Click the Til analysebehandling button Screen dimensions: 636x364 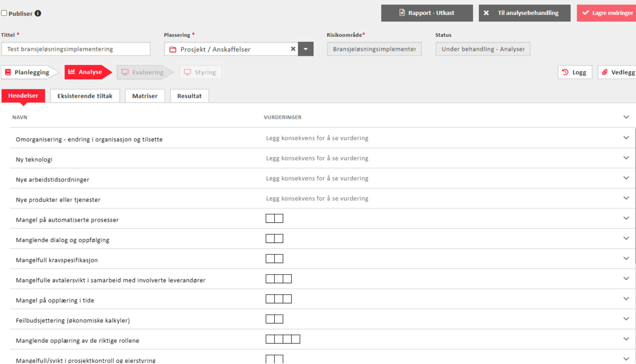(524, 13)
